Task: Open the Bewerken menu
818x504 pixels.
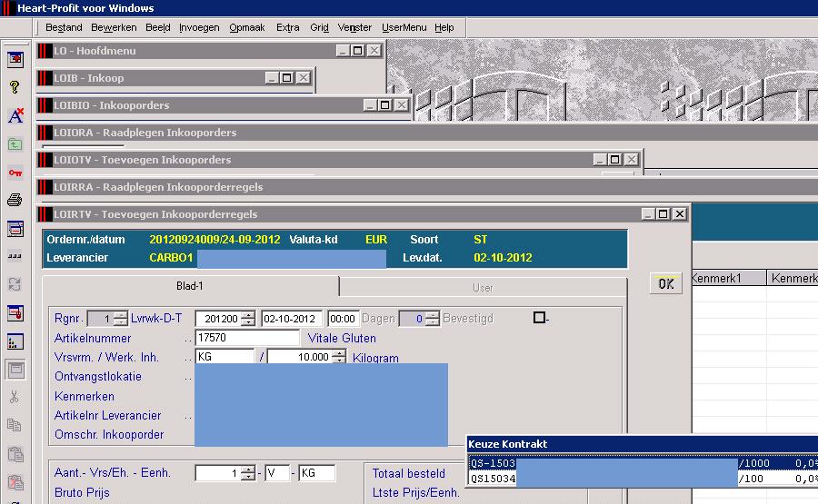Action: point(114,27)
